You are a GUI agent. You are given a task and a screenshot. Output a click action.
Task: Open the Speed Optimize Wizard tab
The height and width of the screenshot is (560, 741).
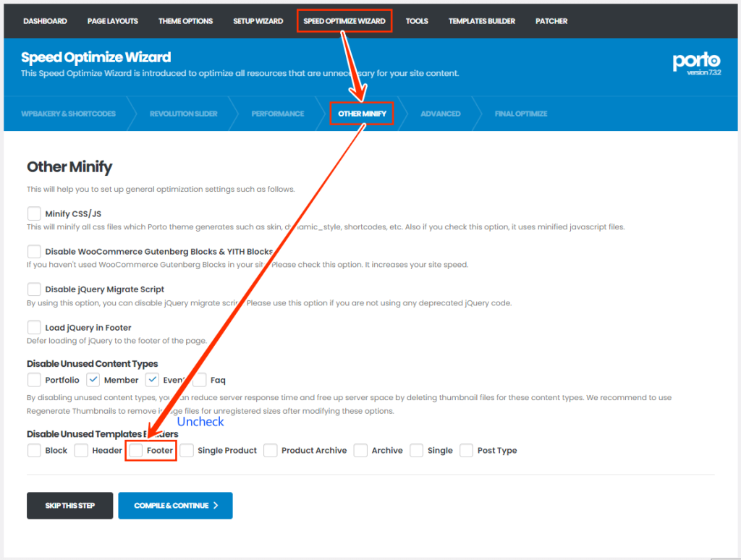(x=344, y=21)
